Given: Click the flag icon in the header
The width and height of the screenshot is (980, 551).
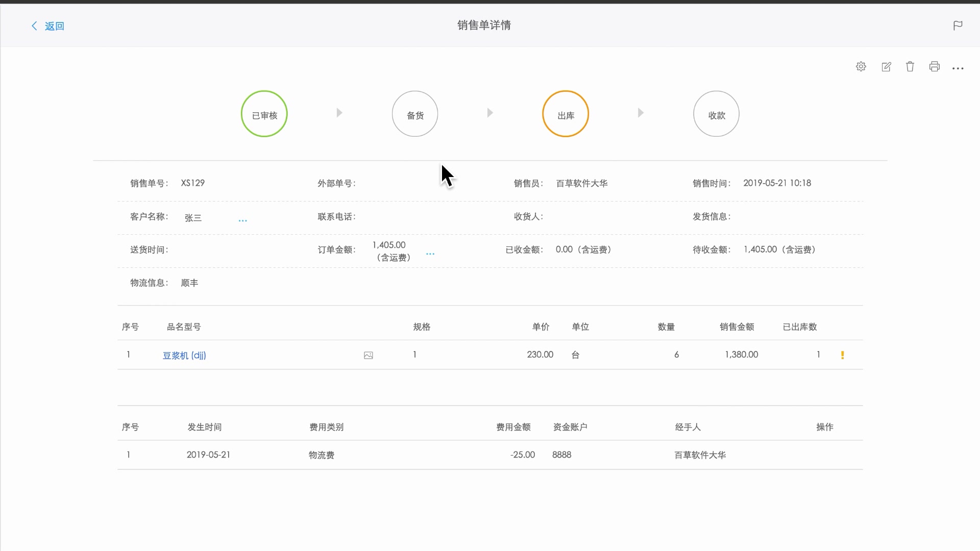Looking at the screenshot, I should [958, 26].
